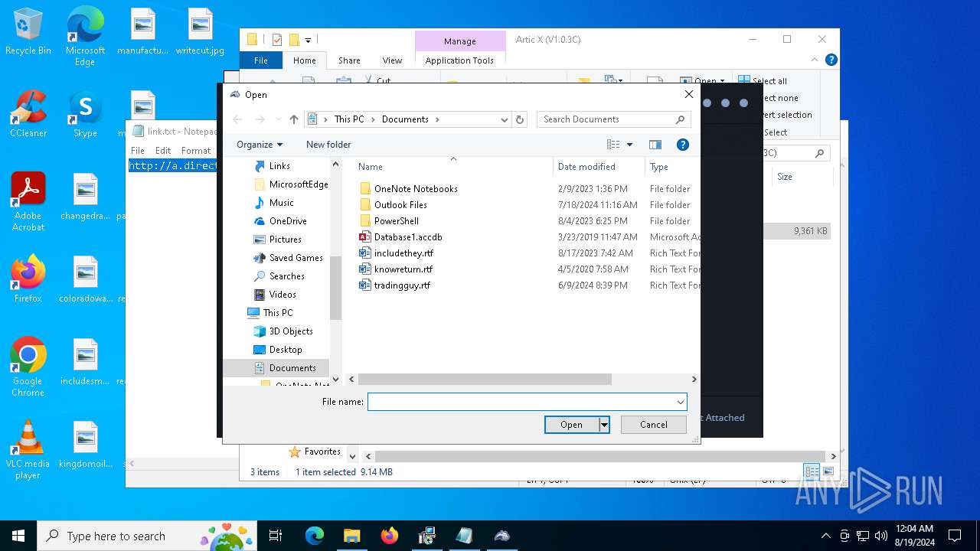Open the volume icon in system tray
The height and width of the screenshot is (551, 980).
(881, 536)
